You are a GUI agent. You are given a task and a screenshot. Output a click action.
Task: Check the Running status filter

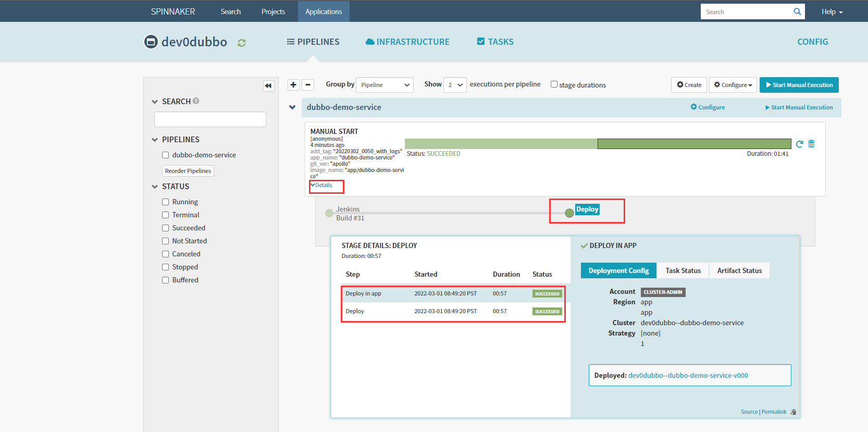165,202
